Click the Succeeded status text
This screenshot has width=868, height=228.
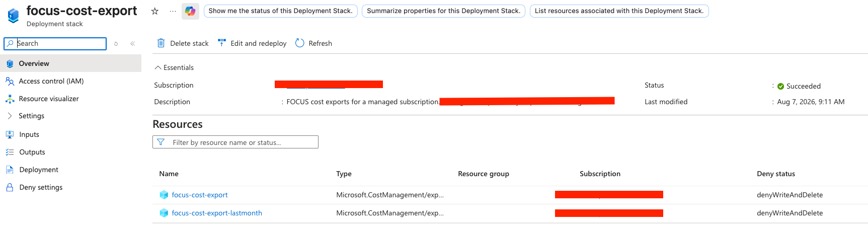click(803, 87)
